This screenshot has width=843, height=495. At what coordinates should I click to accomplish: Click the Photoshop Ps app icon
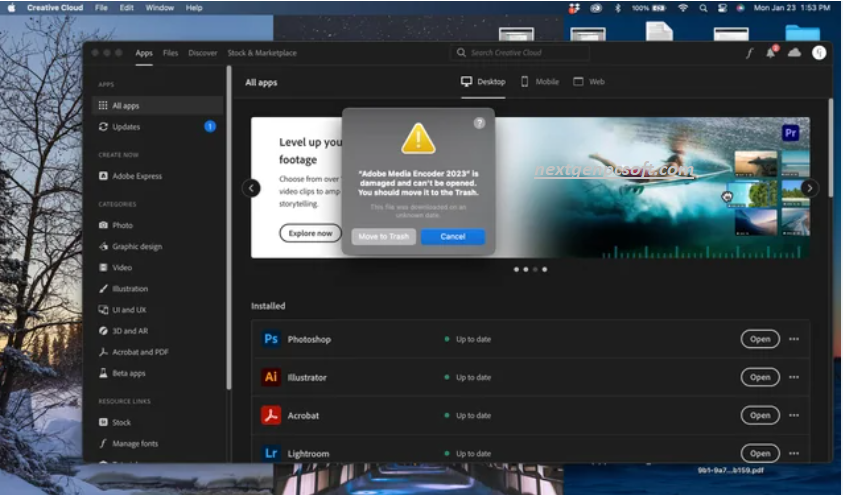click(x=271, y=339)
